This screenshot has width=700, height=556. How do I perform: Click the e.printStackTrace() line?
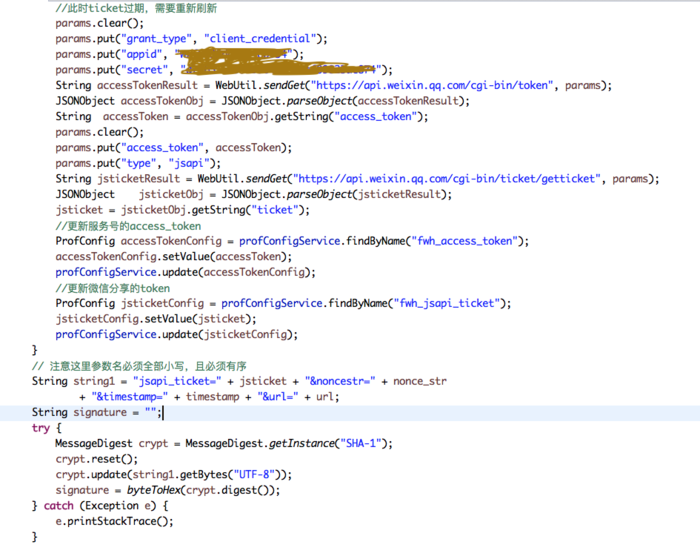tap(114, 522)
